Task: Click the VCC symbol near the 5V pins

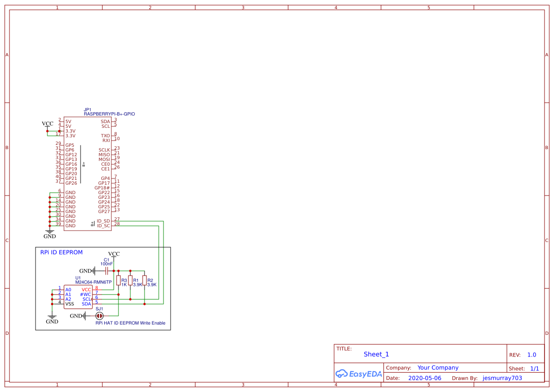Action: coord(47,124)
